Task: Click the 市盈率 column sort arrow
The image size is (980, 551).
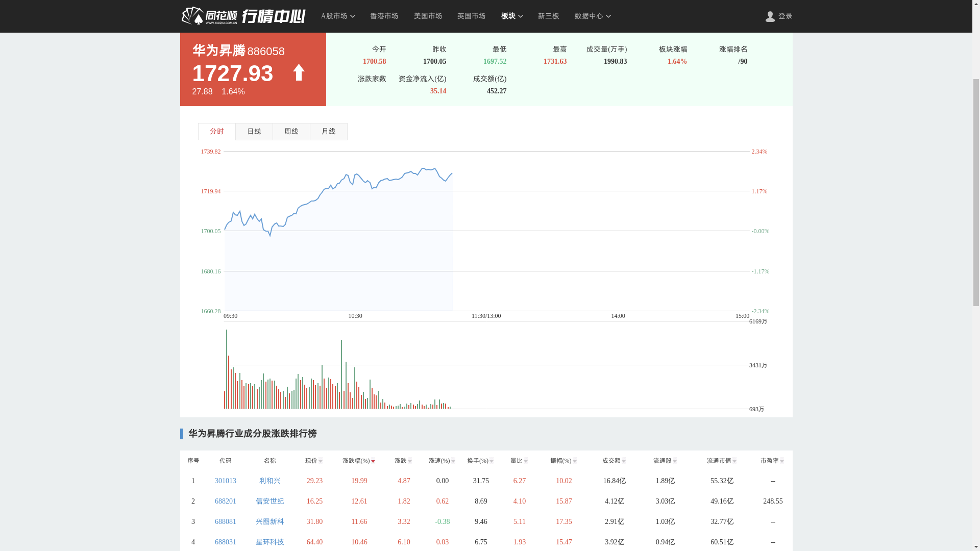Action: click(x=781, y=461)
